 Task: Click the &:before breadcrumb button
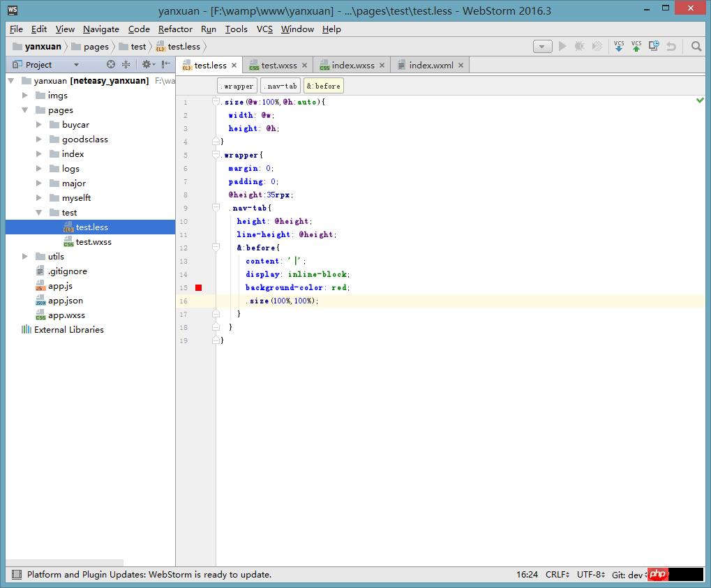coord(323,86)
